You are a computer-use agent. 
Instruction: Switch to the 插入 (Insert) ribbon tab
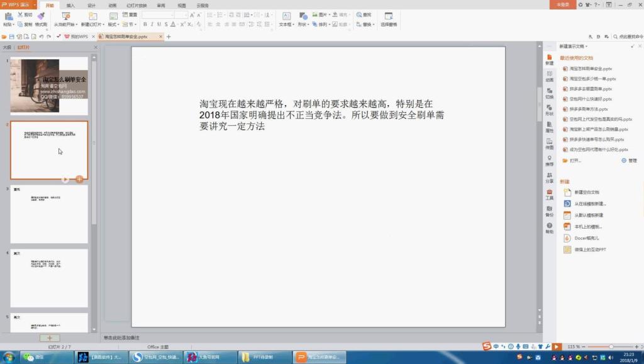70,5
